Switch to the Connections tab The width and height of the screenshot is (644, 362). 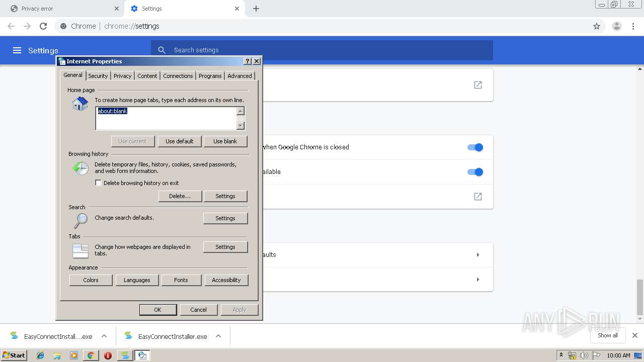178,76
